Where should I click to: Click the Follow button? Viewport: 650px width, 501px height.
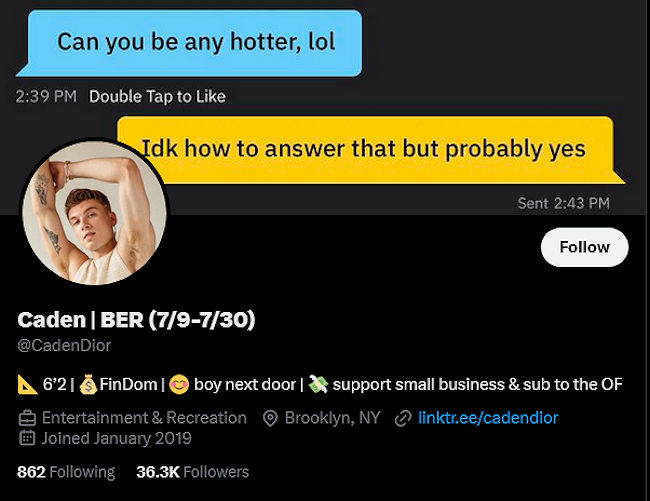[585, 247]
